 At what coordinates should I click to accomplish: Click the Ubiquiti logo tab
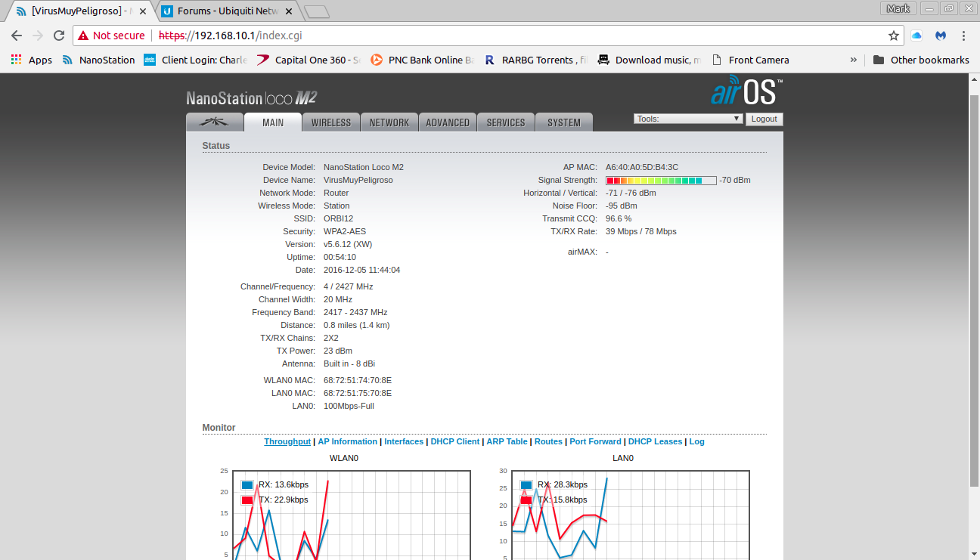[x=215, y=122]
